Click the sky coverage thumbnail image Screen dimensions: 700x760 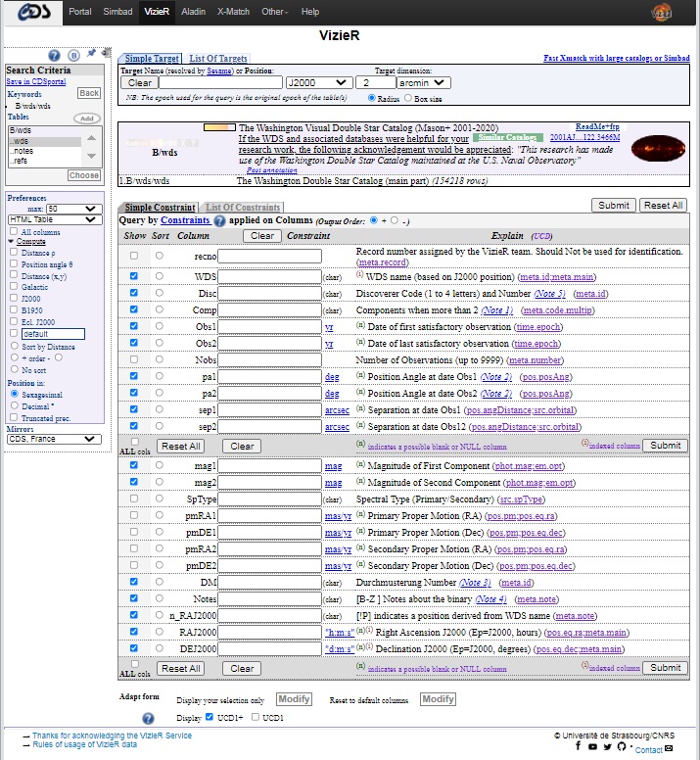658,148
